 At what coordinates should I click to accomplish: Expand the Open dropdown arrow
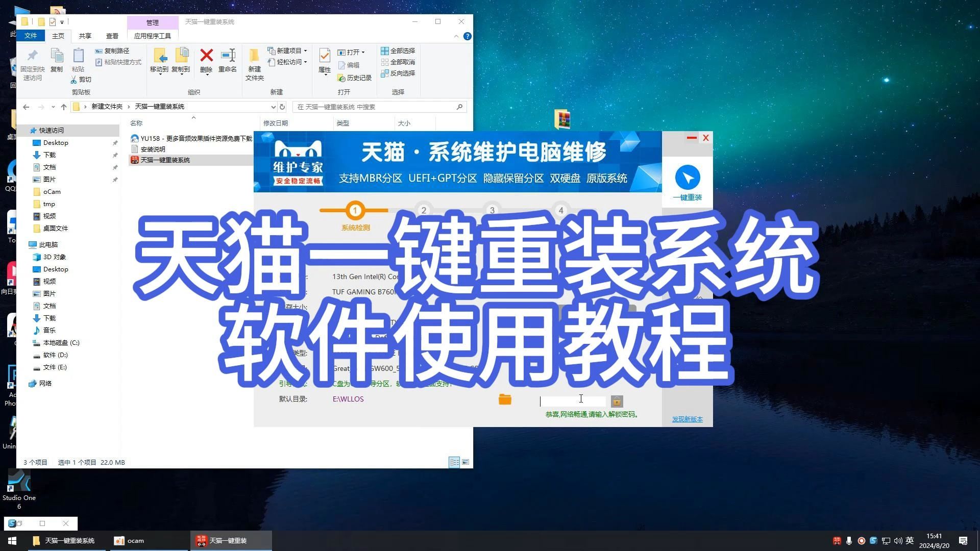point(363,53)
